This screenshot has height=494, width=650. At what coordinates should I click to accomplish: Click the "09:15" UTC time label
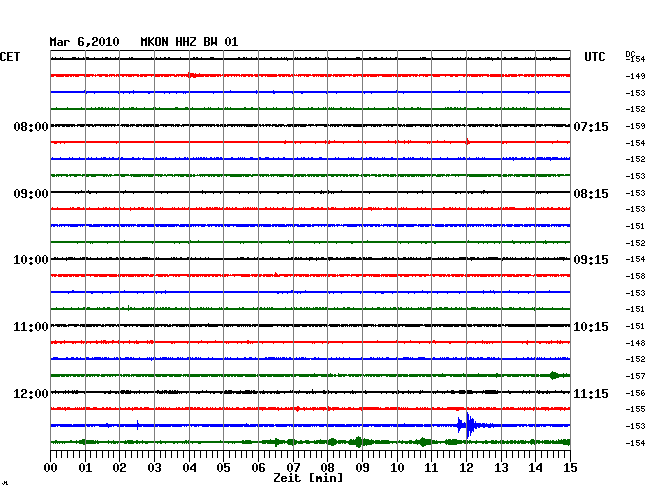point(591,260)
